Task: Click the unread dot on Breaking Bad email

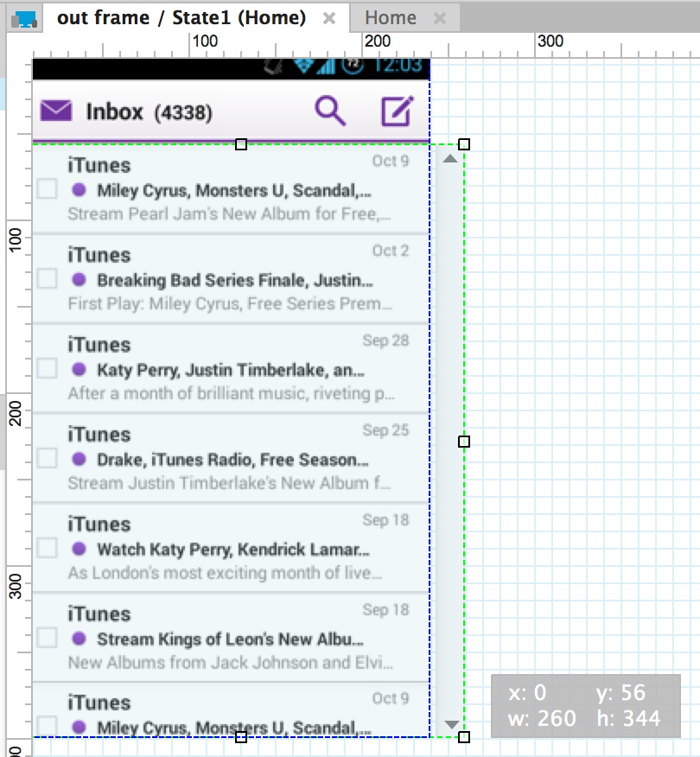Action: [x=79, y=279]
